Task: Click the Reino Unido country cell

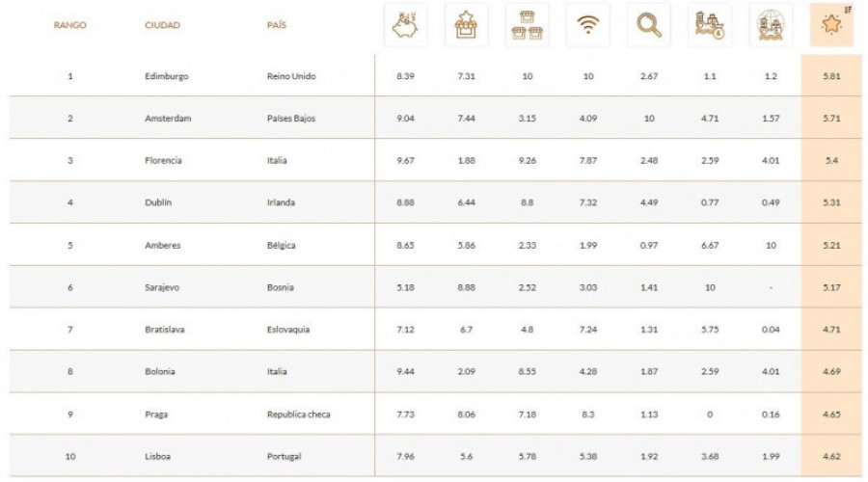Action: click(291, 76)
